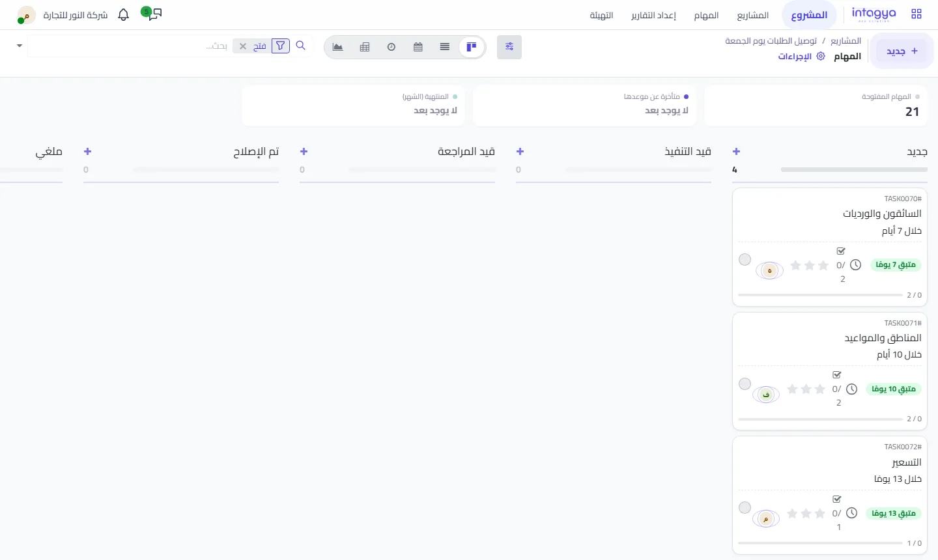Open the apps grid menu icon
The height and width of the screenshot is (560, 938).
[x=917, y=14]
